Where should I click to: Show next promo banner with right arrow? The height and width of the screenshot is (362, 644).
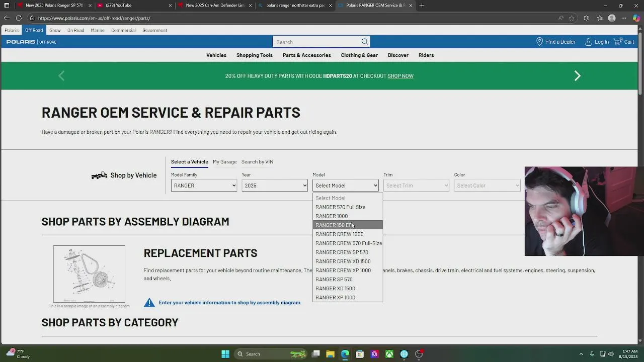pyautogui.click(x=577, y=76)
